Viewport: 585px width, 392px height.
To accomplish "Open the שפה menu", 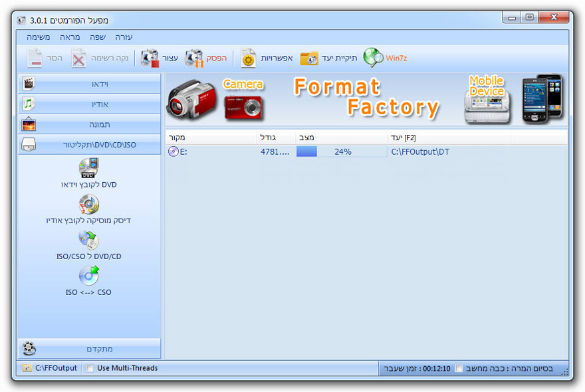I will coord(98,37).
